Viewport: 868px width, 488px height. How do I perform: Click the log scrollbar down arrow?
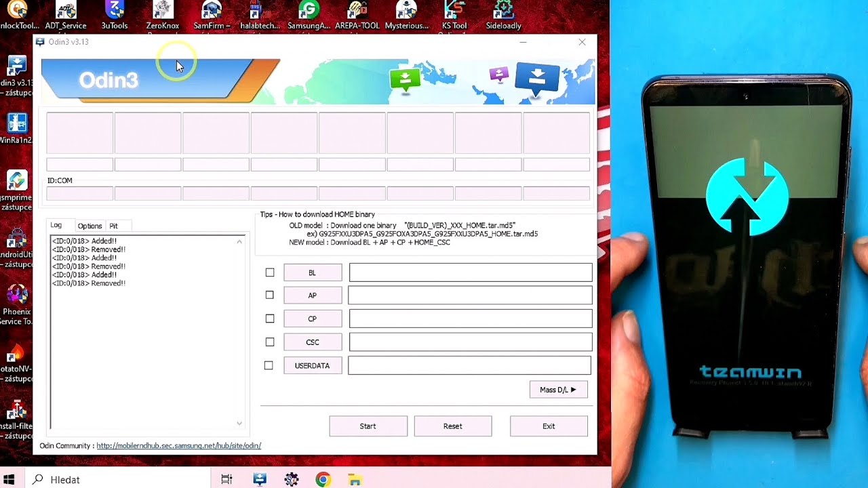pos(239,423)
